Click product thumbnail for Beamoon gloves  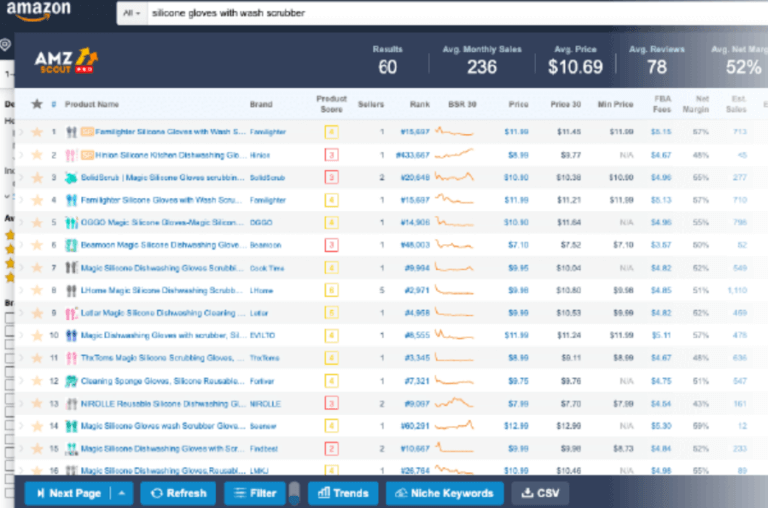click(71, 245)
